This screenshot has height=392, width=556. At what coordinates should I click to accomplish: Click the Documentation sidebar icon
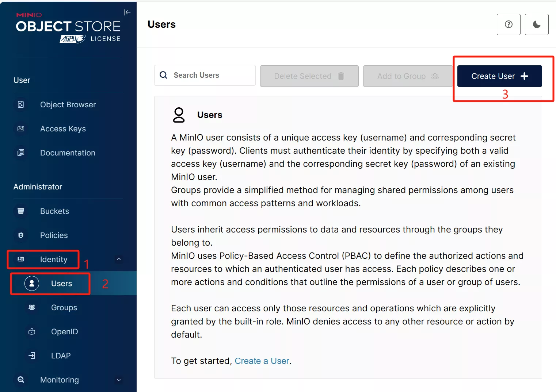(21, 153)
